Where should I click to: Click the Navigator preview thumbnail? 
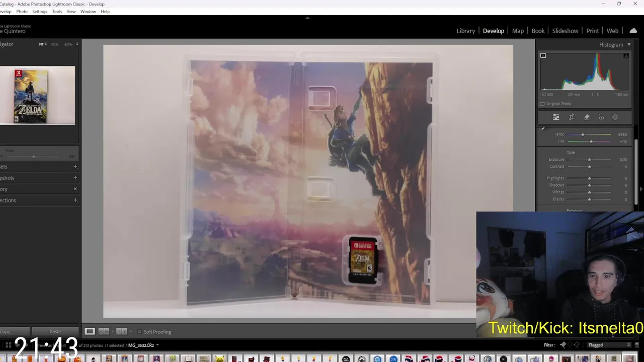tap(37, 95)
